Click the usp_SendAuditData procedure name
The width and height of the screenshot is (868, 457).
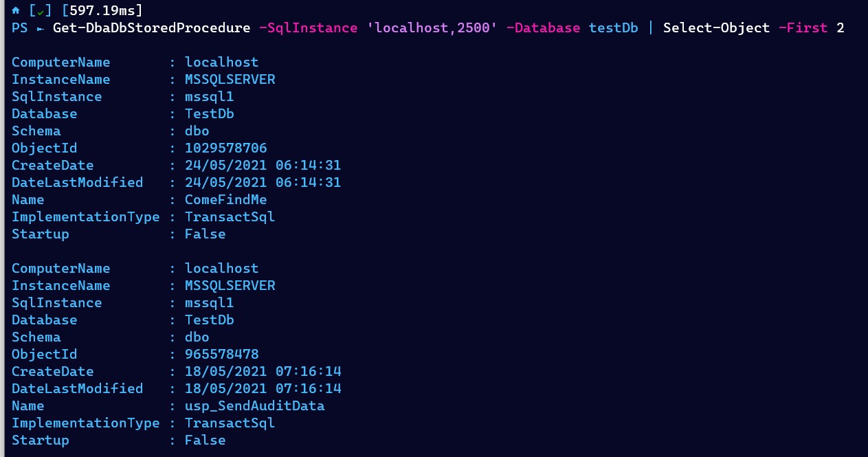point(255,406)
